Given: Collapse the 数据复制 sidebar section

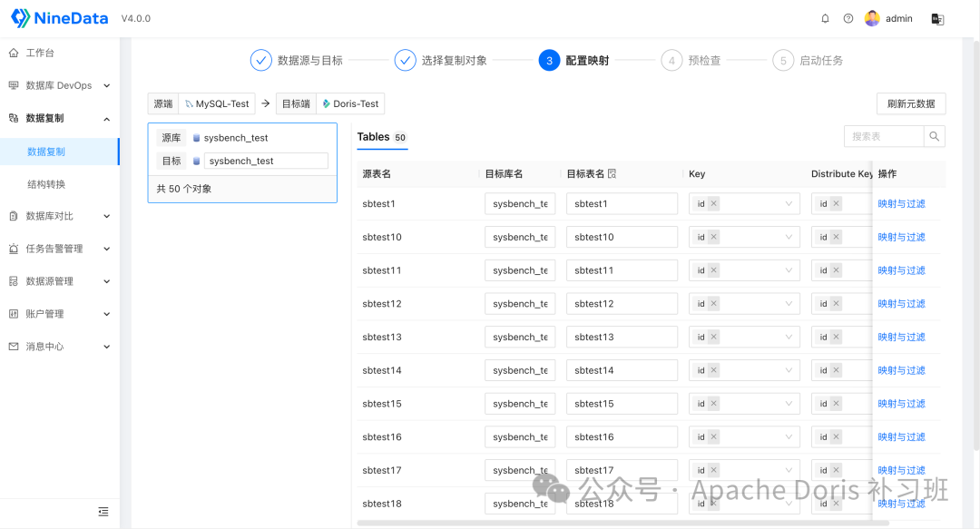Looking at the screenshot, I should [x=106, y=118].
